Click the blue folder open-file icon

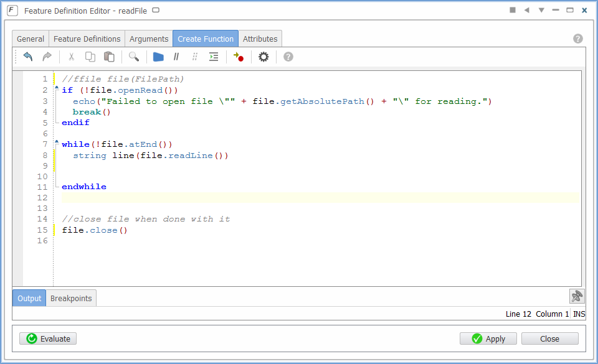(158, 57)
